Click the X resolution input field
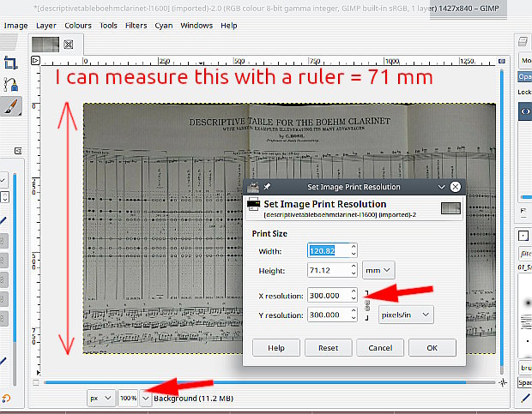 329,295
